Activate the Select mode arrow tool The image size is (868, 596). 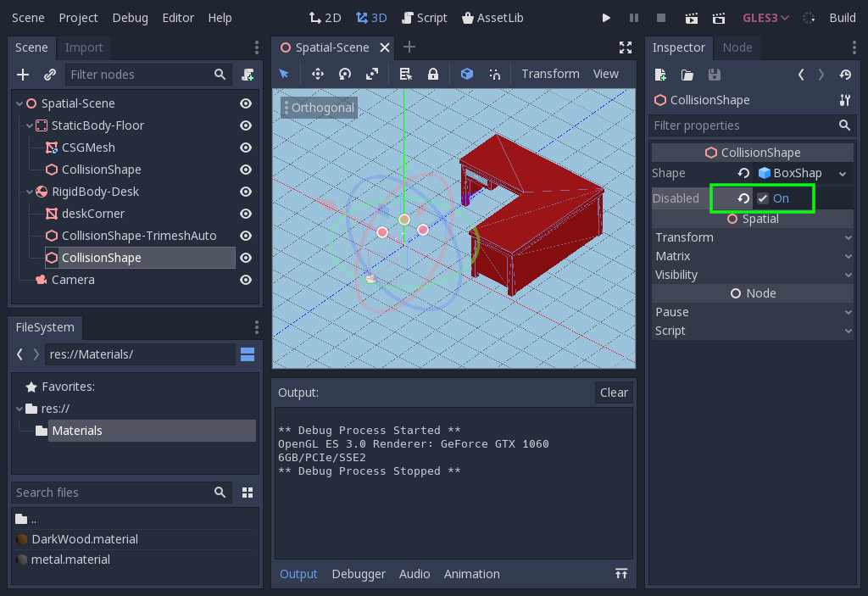point(285,74)
